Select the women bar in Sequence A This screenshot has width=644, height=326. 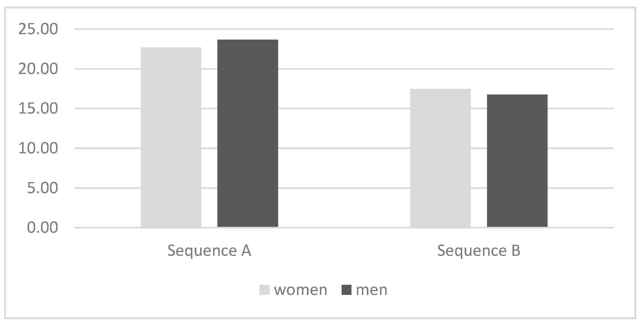click(171, 137)
